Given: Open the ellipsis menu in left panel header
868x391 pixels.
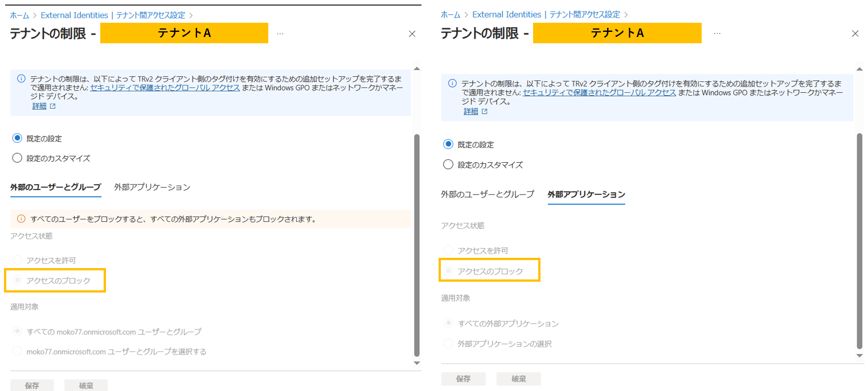Looking at the screenshot, I should pos(280,34).
